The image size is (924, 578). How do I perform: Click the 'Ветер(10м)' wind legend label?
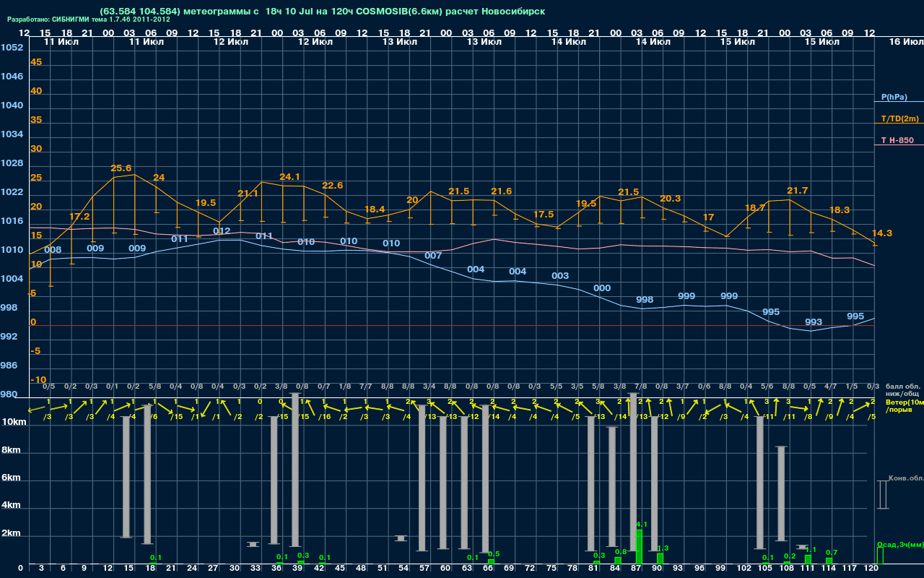[x=905, y=402]
